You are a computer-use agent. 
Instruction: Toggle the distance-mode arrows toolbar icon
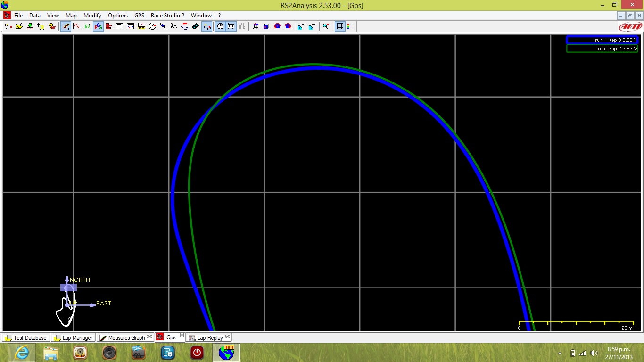coord(231,26)
